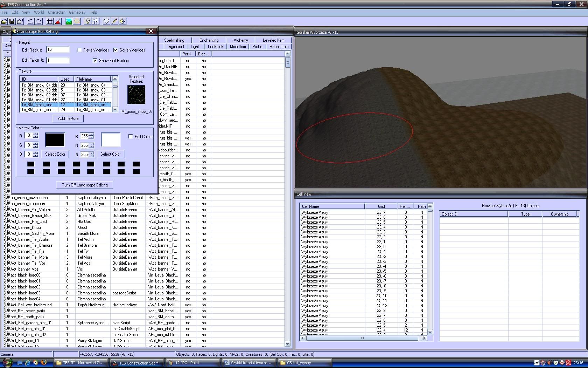Switch to Szybki tutorial taskbar button
The width and height of the screenshot is (588, 368).
coord(249,363)
